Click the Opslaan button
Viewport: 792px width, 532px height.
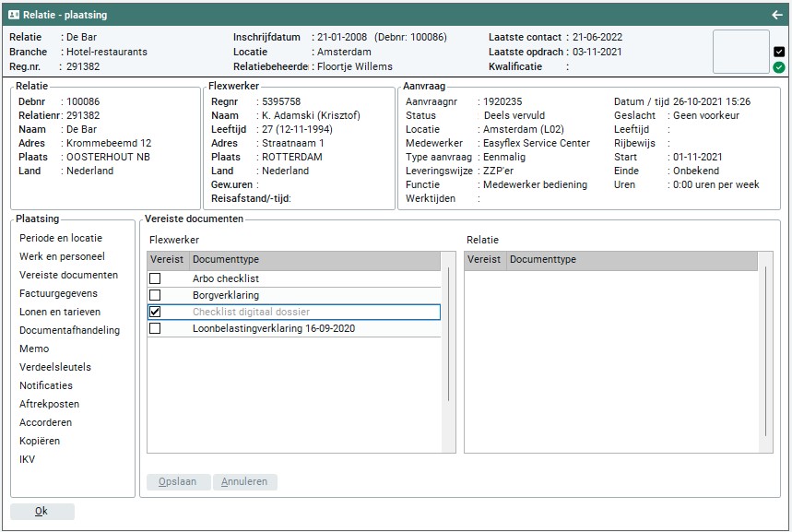pos(178,481)
